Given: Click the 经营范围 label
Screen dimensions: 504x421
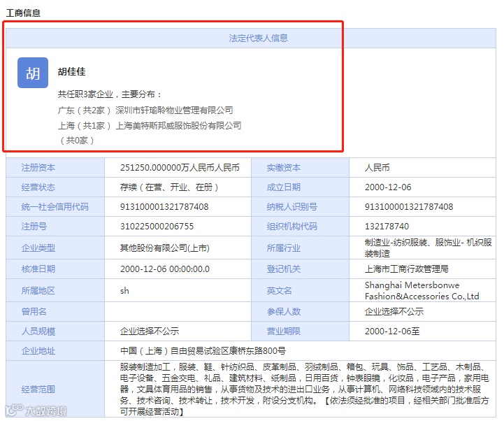Looking at the screenshot, I should (38, 390).
